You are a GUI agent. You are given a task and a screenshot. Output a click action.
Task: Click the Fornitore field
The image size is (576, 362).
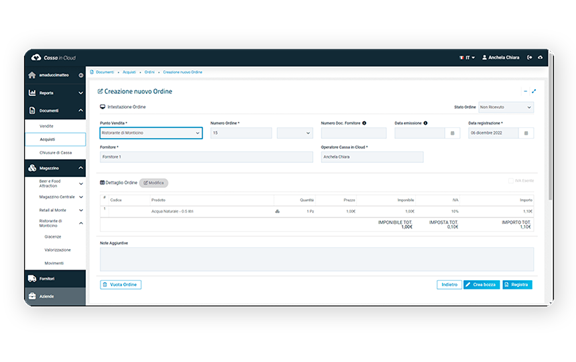(x=206, y=157)
